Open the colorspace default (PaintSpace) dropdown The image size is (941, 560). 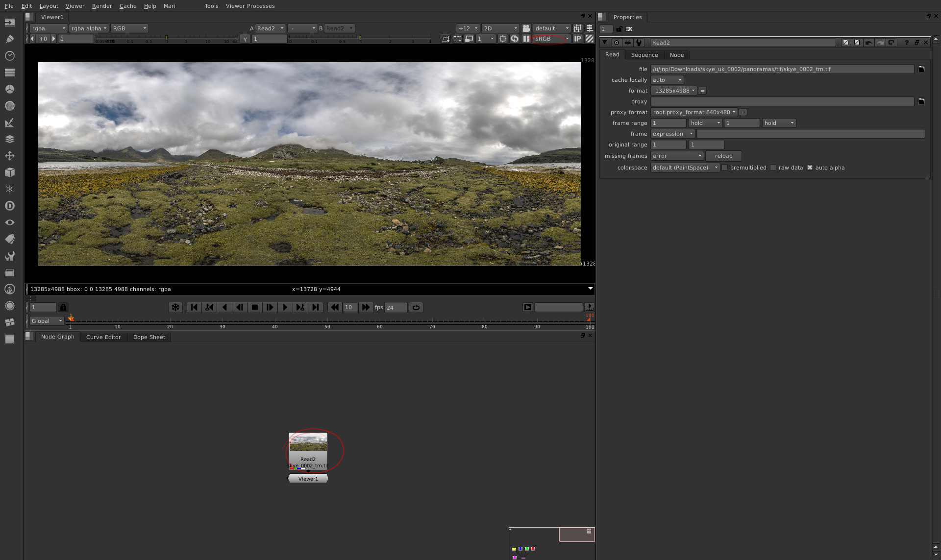685,168
